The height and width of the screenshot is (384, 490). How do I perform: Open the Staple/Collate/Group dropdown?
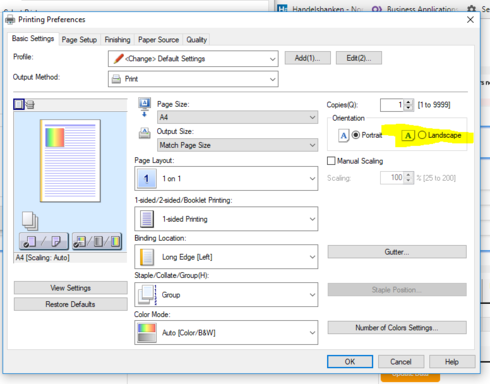point(226,295)
